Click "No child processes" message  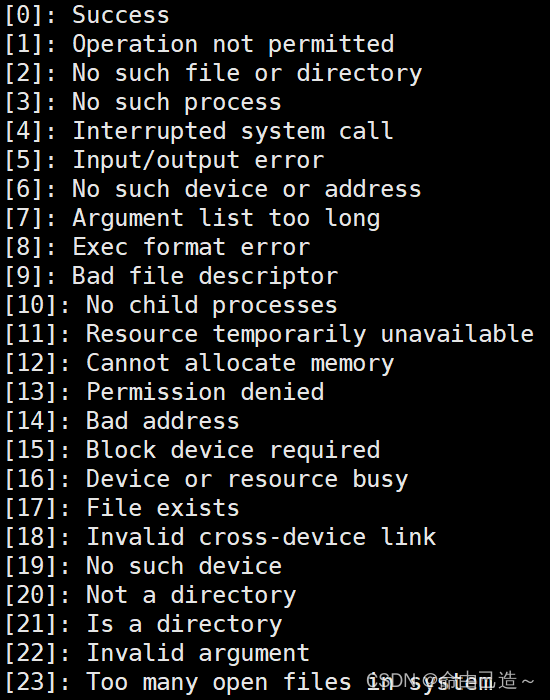(212, 305)
